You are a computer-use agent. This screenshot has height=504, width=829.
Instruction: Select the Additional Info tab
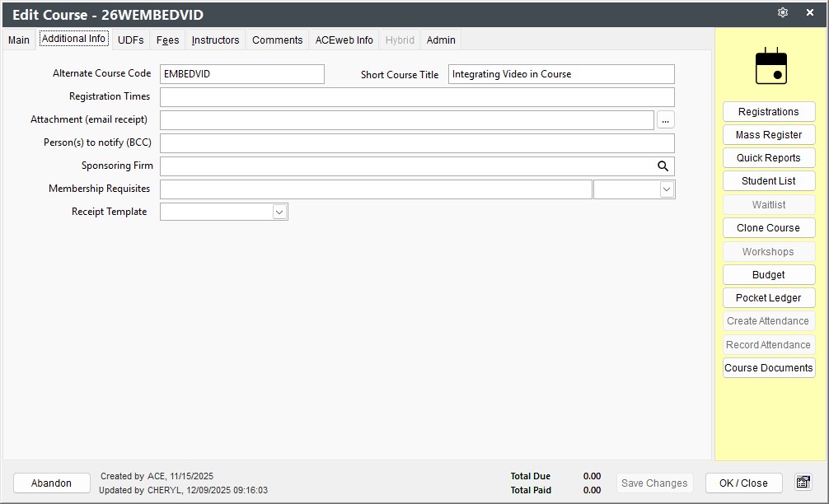74,39
